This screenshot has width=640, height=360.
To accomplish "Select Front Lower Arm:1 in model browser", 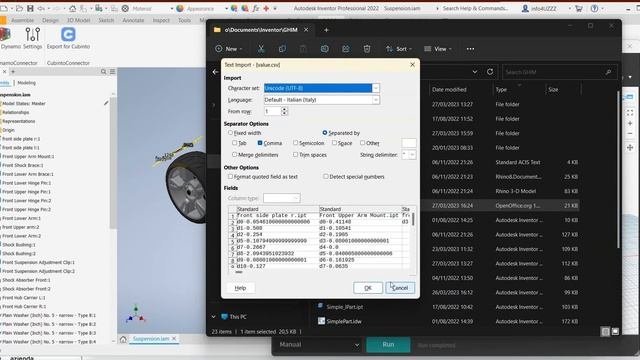I will coord(22,218).
